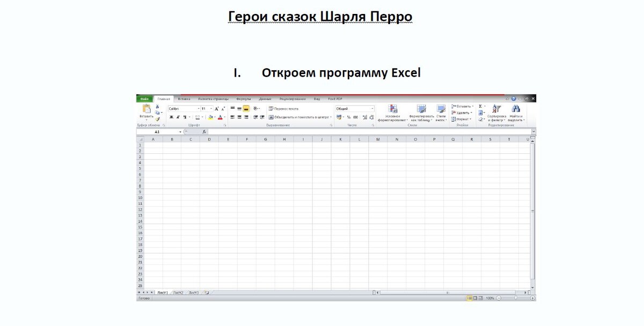Open Форматировать как таблицу gallery

tap(421, 113)
